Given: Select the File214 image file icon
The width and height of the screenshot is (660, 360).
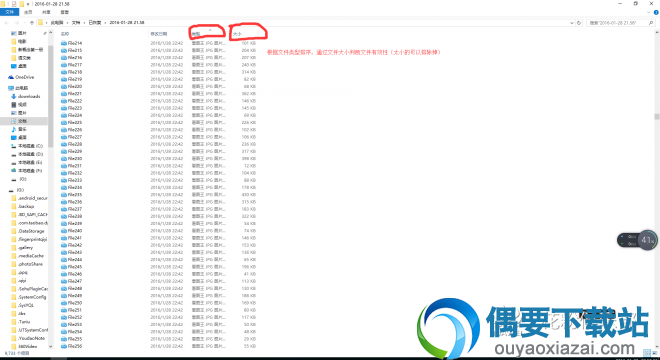Looking at the screenshot, I should 64,43.
